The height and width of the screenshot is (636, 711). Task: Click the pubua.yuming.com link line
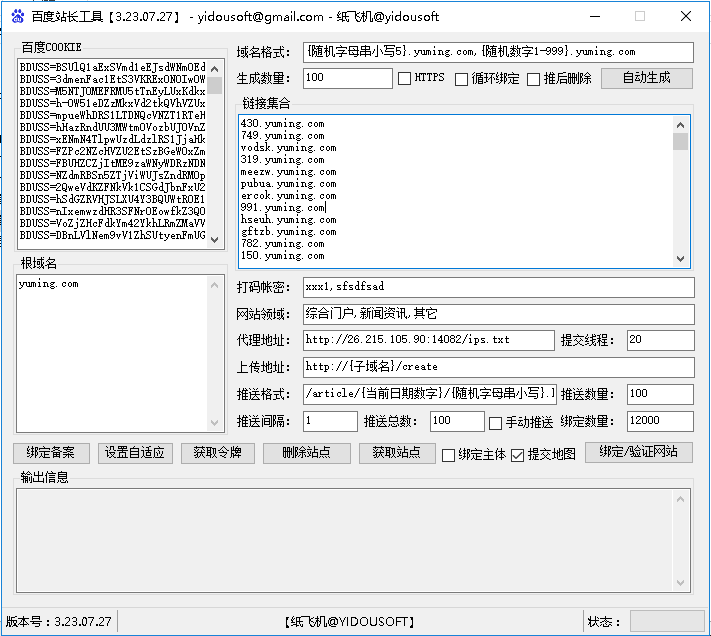point(288,184)
